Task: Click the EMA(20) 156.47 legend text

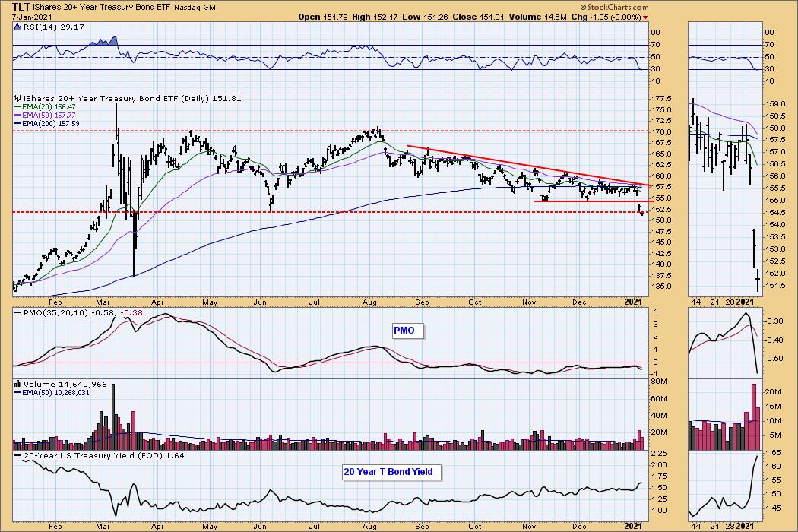Action: coord(49,107)
